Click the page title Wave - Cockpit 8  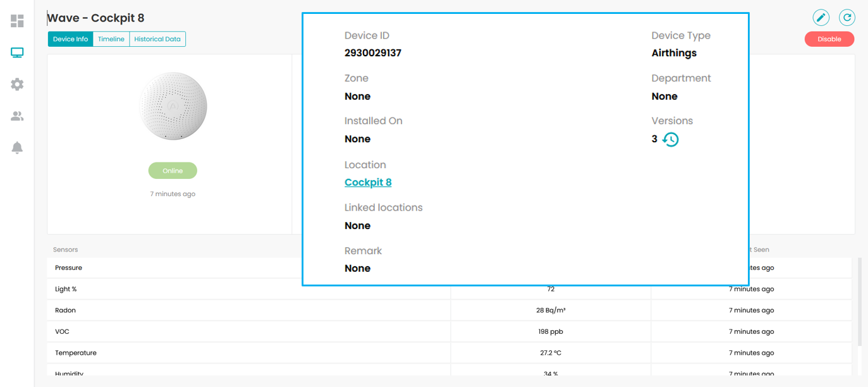[96, 18]
